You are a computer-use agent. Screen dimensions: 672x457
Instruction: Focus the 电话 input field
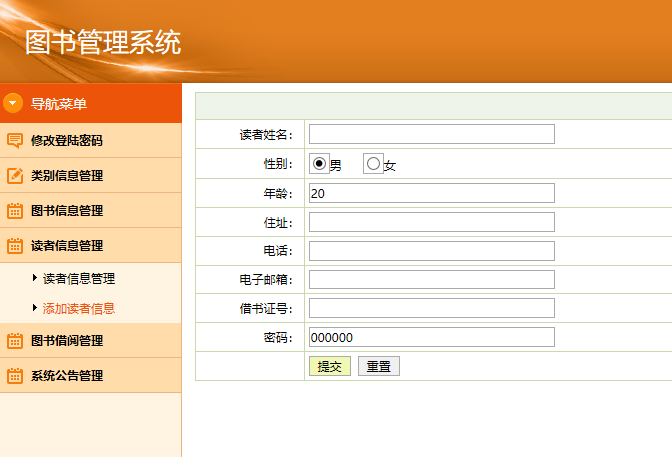(x=432, y=251)
